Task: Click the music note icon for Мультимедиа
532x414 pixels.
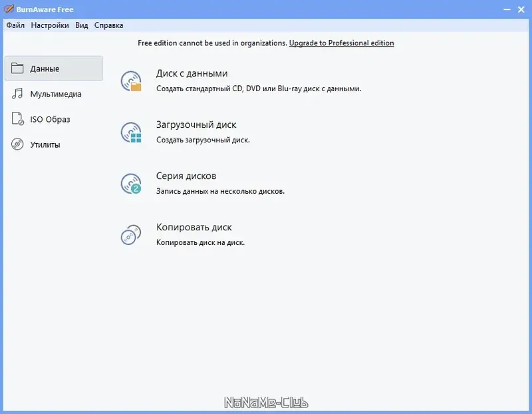Action: coord(17,94)
